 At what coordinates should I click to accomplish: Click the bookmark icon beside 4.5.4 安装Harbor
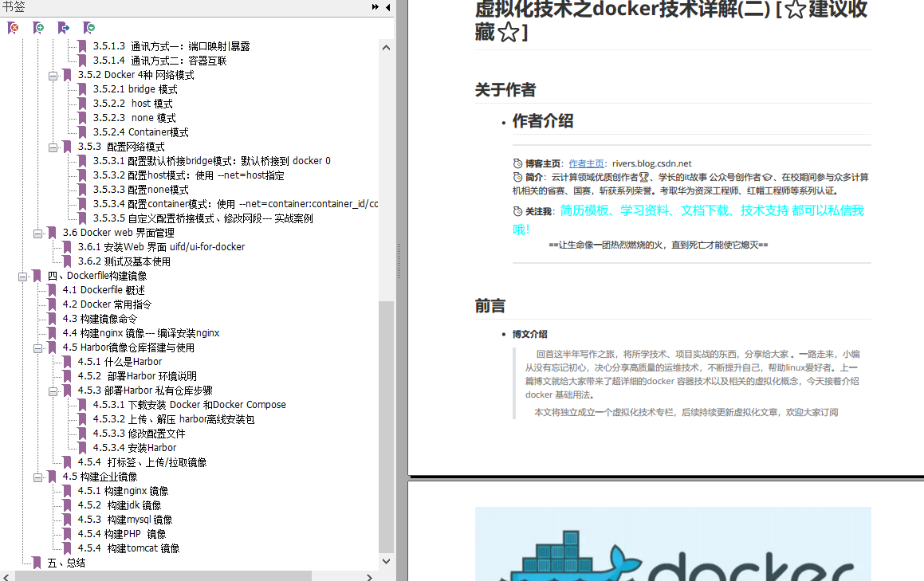tap(80, 447)
